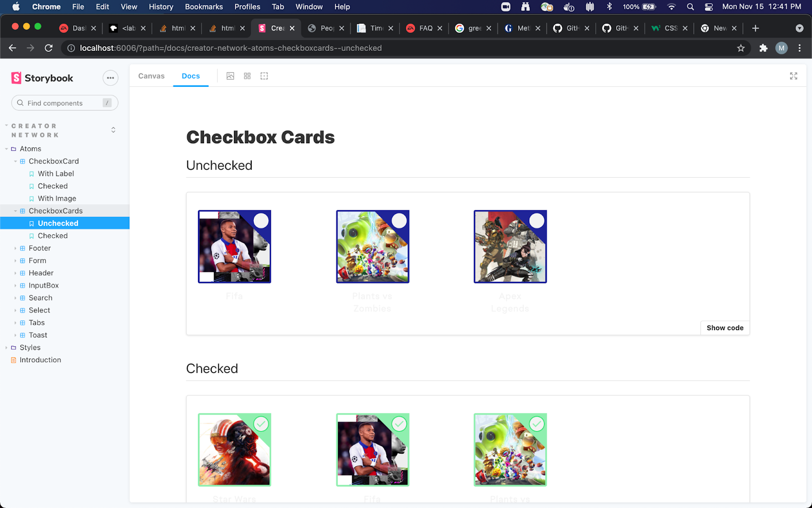Open Chrome extensions puzzle icon
Screen dimensions: 812x508
763,48
